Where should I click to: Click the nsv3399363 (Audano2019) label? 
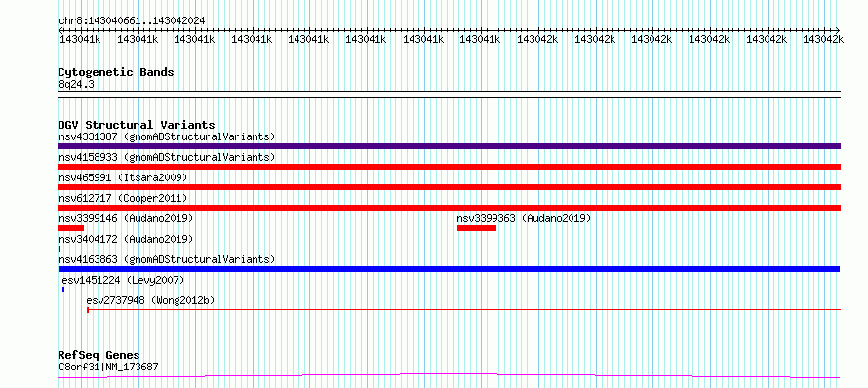(524, 218)
